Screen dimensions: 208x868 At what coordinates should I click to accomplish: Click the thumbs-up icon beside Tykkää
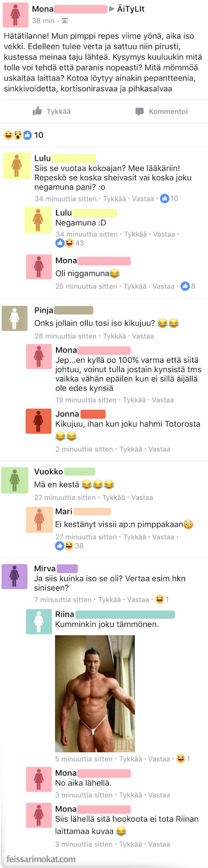(37, 111)
